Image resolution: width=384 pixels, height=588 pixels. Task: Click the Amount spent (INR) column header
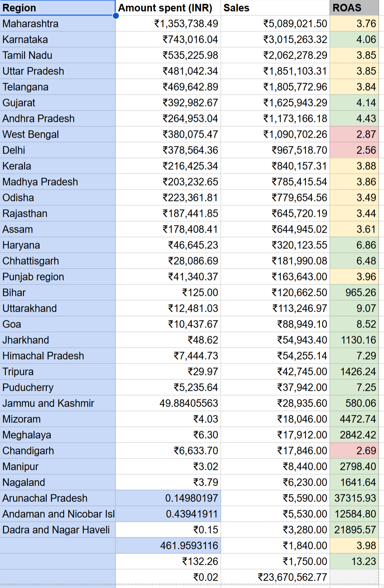click(x=167, y=8)
